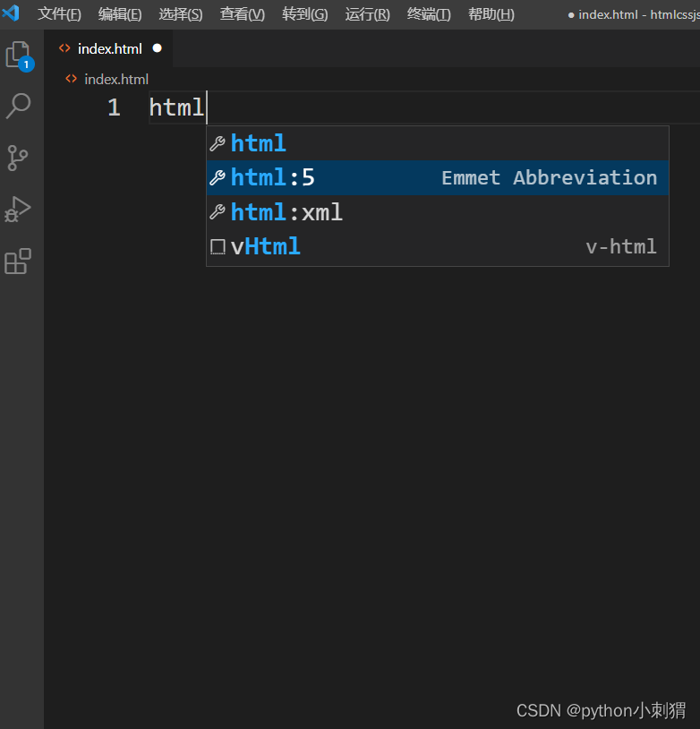700x729 pixels.
Task: Click the square snippet icon beside vHtml
Action: pyautogui.click(x=217, y=246)
